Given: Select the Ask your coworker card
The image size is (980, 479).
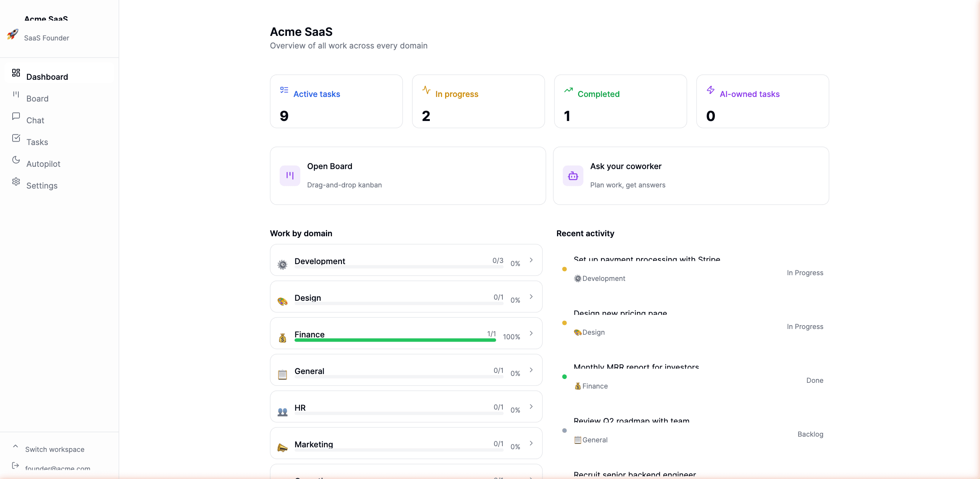Looking at the screenshot, I should click(x=691, y=176).
